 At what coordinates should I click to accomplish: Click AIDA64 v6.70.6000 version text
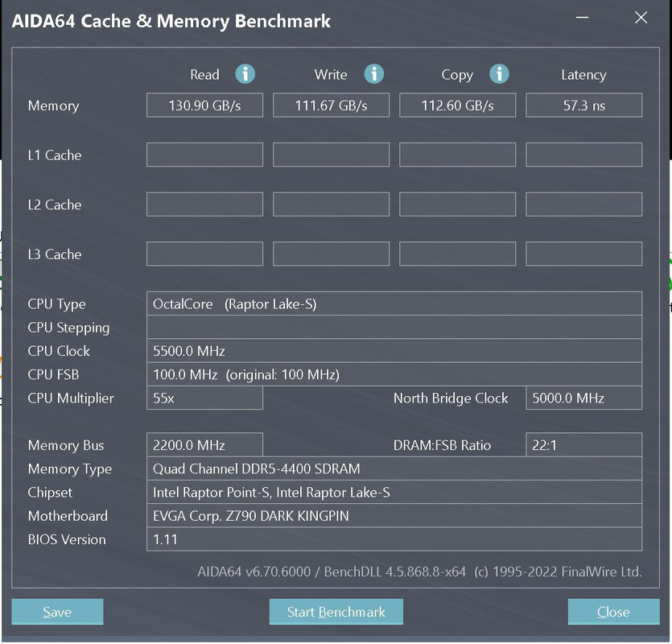pos(419,572)
